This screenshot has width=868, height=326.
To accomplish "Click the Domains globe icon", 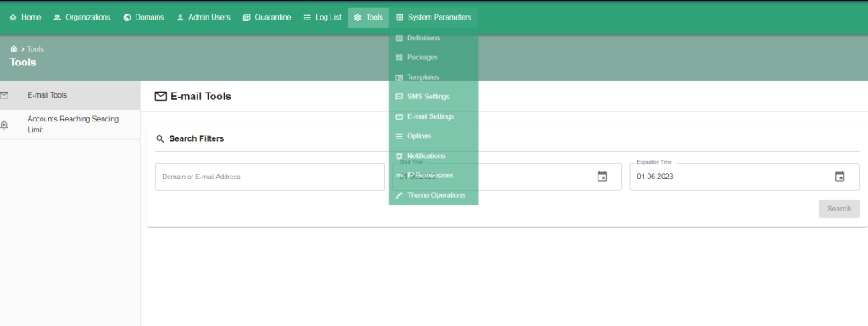I will (127, 18).
